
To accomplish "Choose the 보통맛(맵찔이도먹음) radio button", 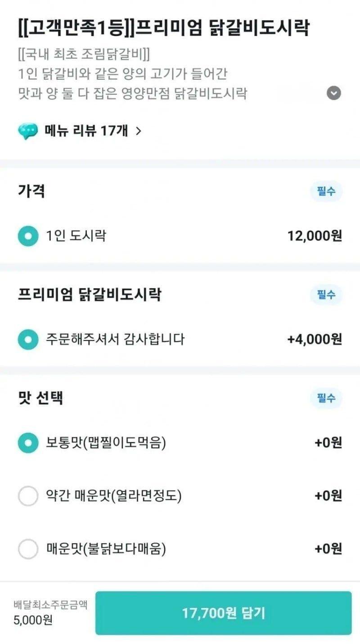I will click(28, 443).
